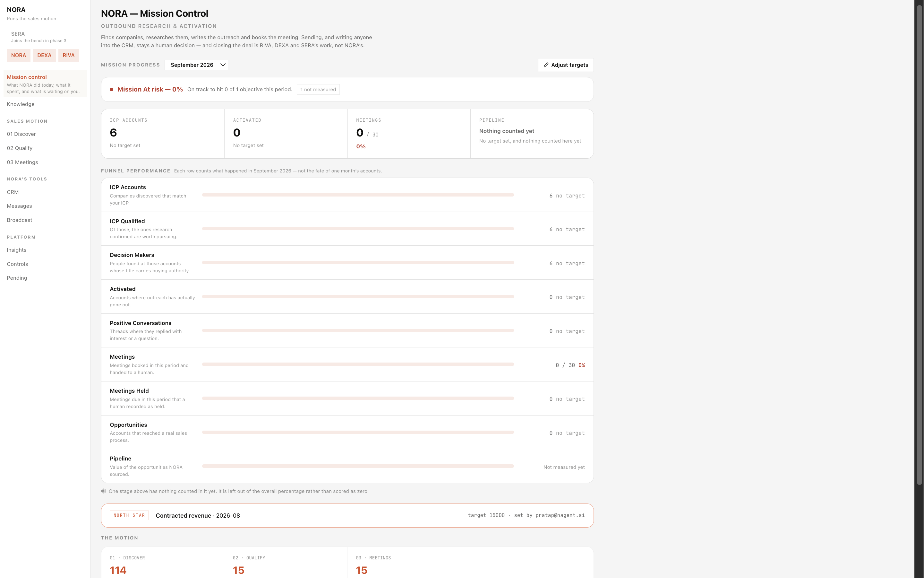Click 'Not measured yet' in Pipeline row
924x578 pixels.
point(564,467)
